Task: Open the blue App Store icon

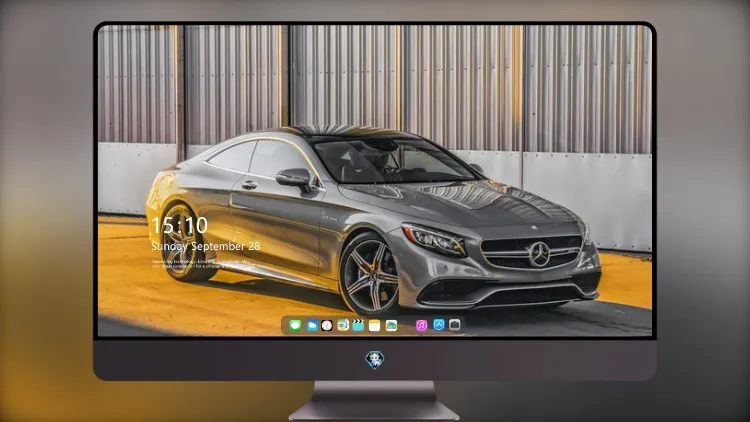Action: click(x=439, y=325)
